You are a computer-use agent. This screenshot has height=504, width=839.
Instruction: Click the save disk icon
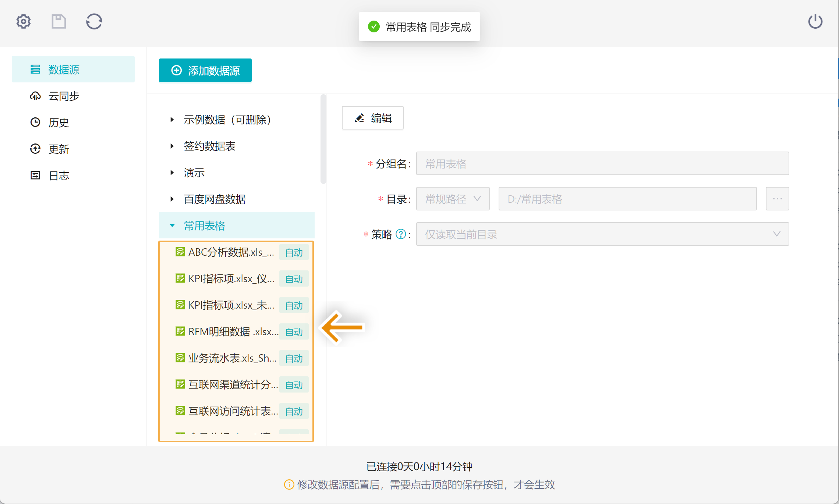pyautogui.click(x=59, y=22)
